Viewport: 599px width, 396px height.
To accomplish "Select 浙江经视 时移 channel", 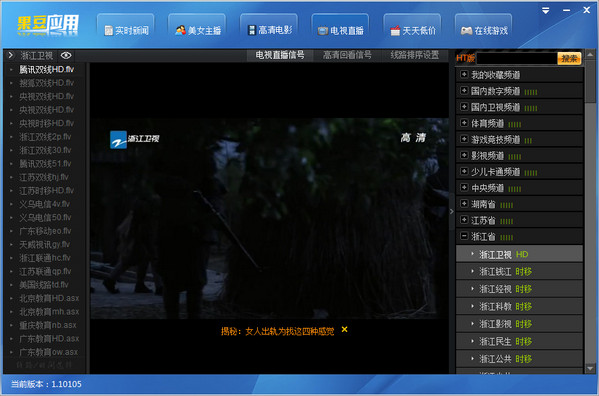I will click(519, 289).
